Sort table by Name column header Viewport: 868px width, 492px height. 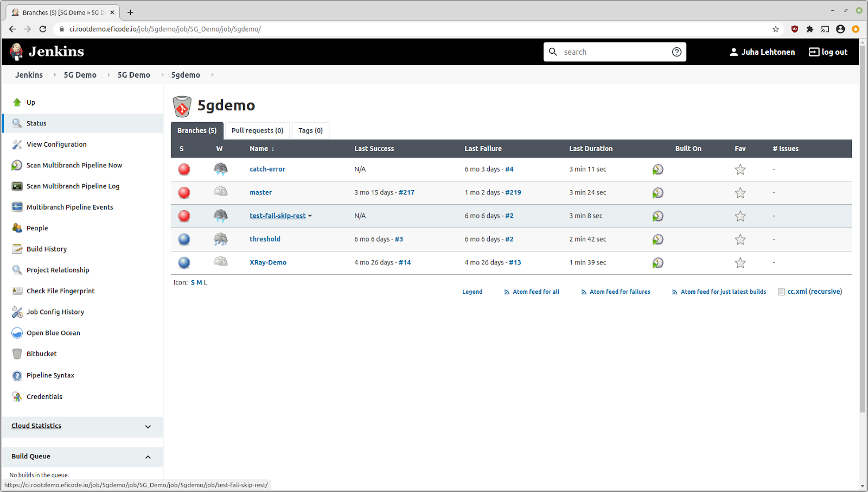click(262, 149)
